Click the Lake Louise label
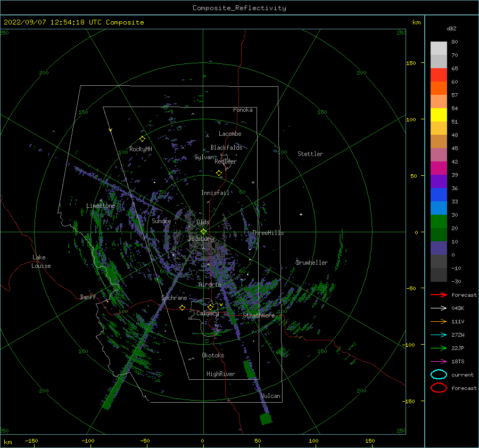479x448 pixels. point(41,262)
